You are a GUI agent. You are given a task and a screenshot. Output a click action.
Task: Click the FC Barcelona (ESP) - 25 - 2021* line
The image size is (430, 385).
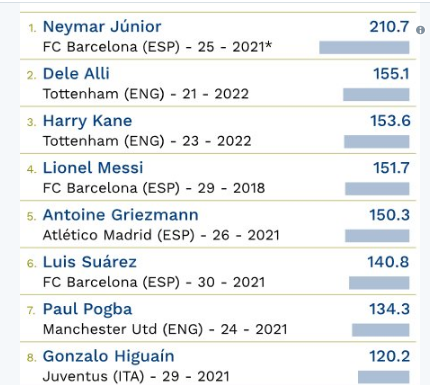click(x=157, y=47)
